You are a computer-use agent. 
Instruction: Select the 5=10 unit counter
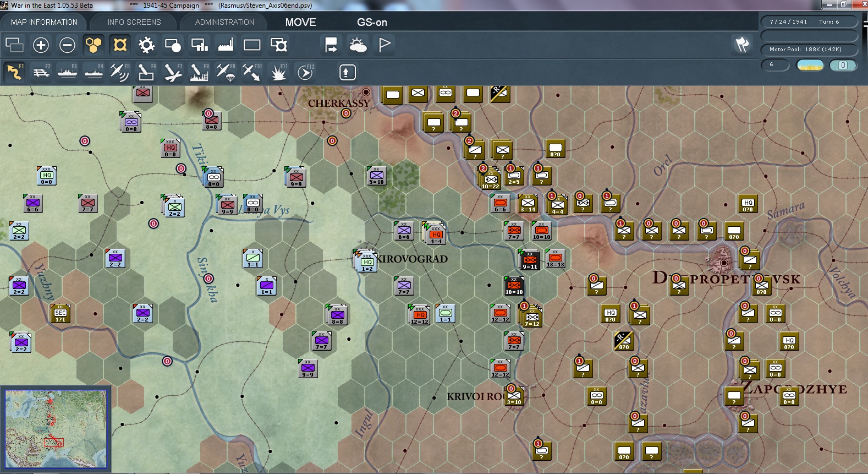tap(377, 176)
